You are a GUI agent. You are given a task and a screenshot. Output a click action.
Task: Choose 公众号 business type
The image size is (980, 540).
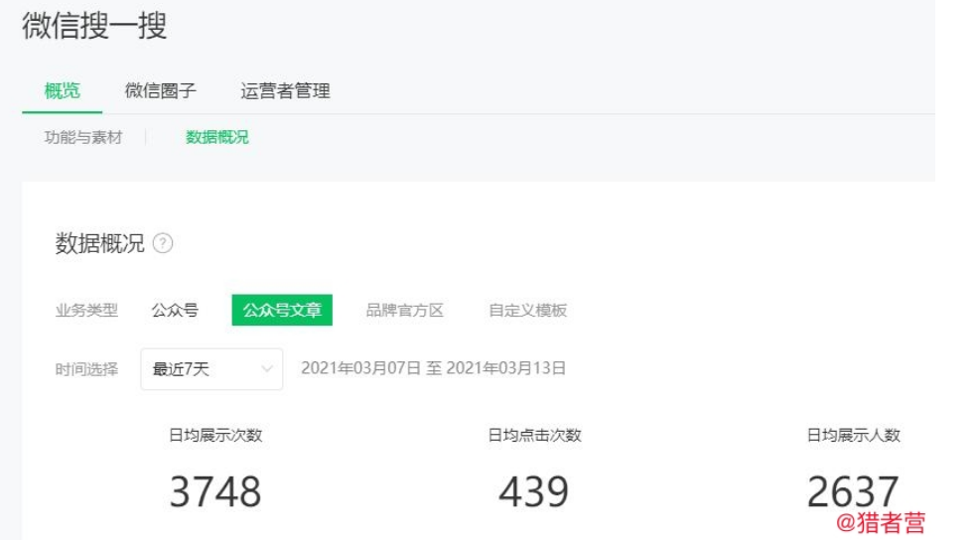pos(175,310)
